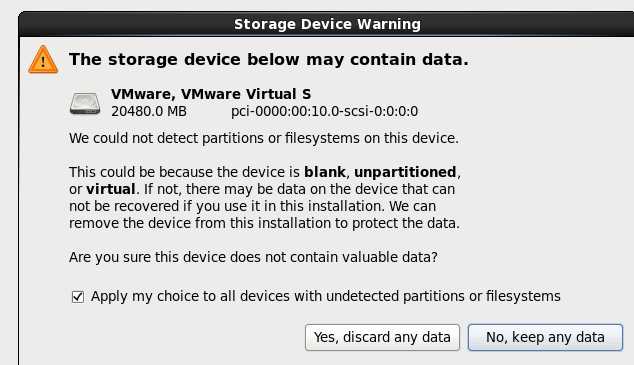This screenshot has width=634, height=365.
Task: Click the 'Apply my choice to all devices' label
Action: pyautogui.click(x=325, y=296)
